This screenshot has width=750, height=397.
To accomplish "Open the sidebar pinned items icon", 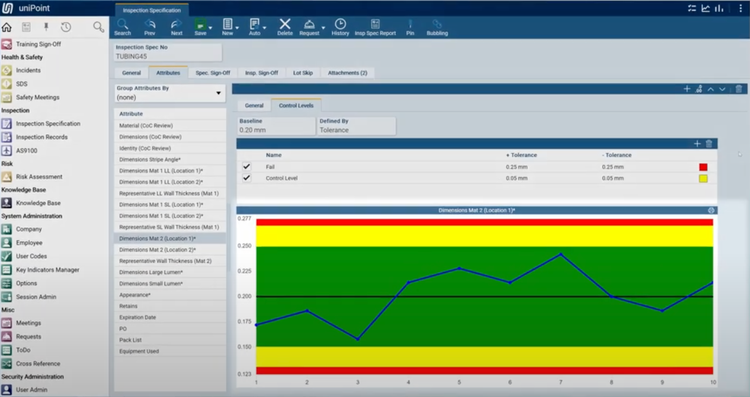I will (46, 27).
